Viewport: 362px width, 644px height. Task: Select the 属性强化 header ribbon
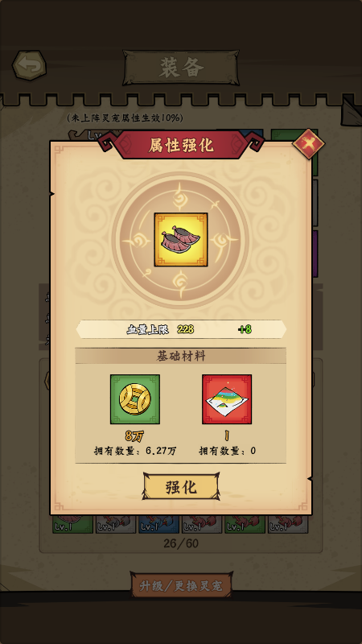point(181,145)
